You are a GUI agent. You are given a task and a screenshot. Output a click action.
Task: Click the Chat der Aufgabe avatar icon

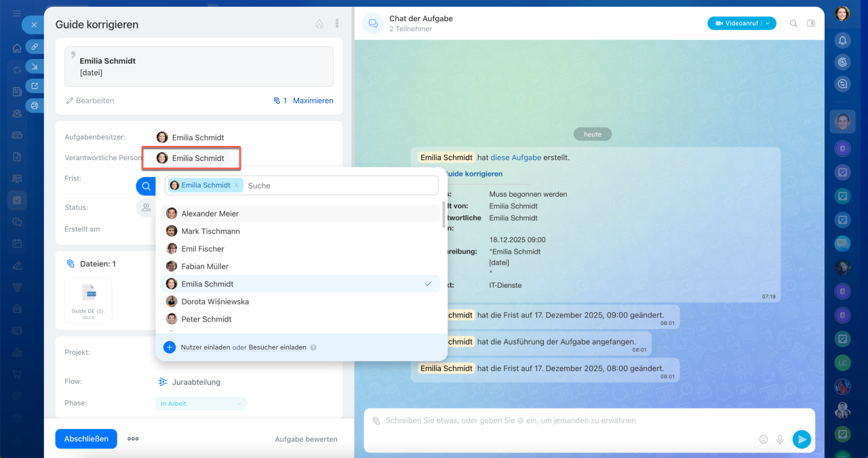pyautogui.click(x=373, y=24)
